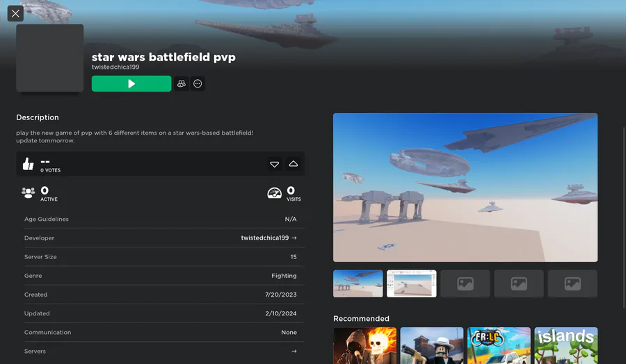Close the game details page with the X

tap(15, 14)
